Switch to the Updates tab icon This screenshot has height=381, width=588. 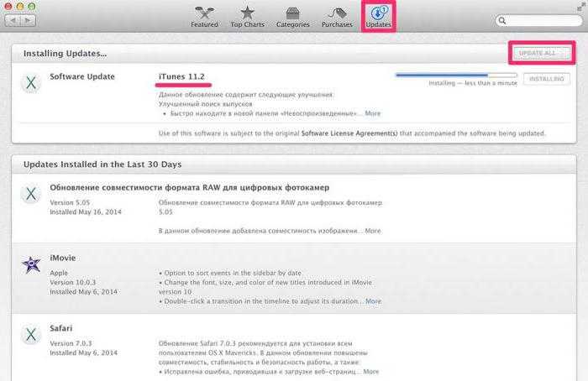click(x=378, y=13)
